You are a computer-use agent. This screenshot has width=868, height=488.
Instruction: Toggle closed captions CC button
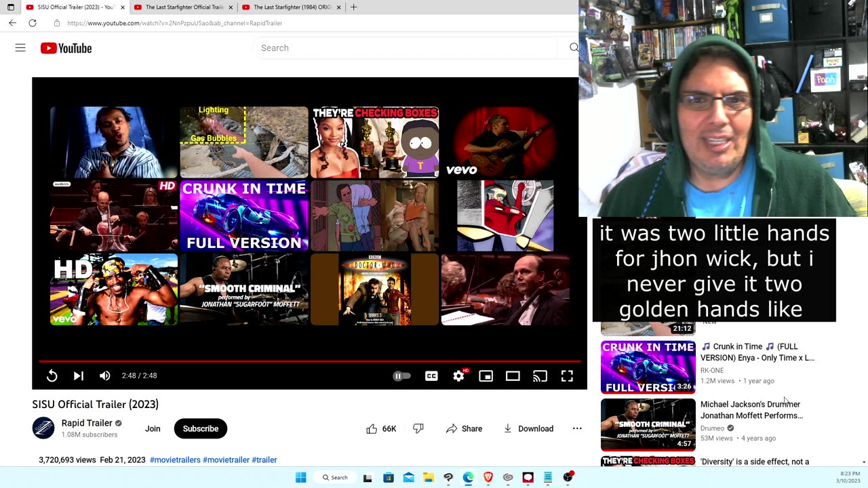tap(431, 376)
